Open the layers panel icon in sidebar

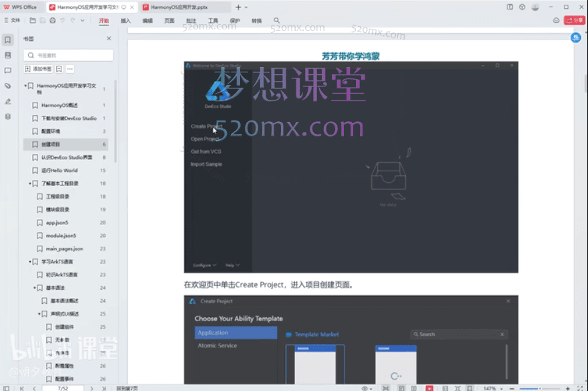tap(8, 116)
